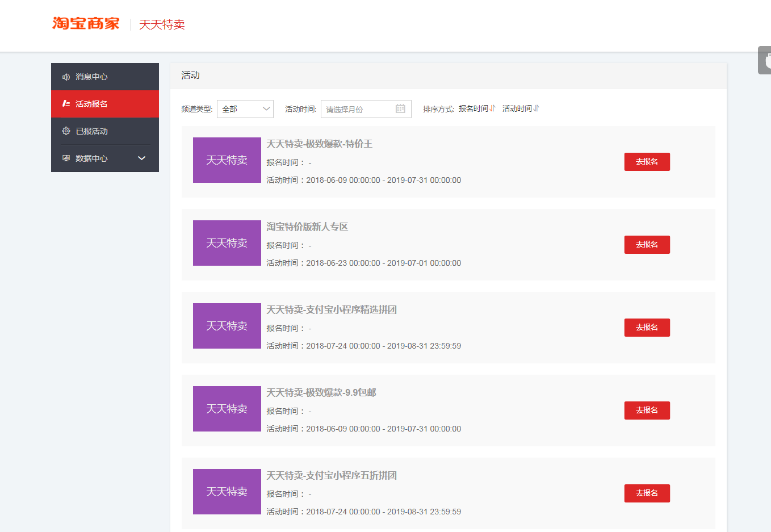Viewport: 771px width, 532px height.
Task: Open 已报活动 in the sidebar
Action: point(105,131)
